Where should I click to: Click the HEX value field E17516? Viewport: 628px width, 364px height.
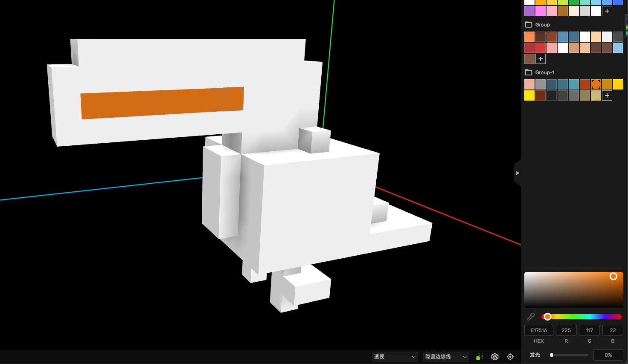pyautogui.click(x=539, y=330)
